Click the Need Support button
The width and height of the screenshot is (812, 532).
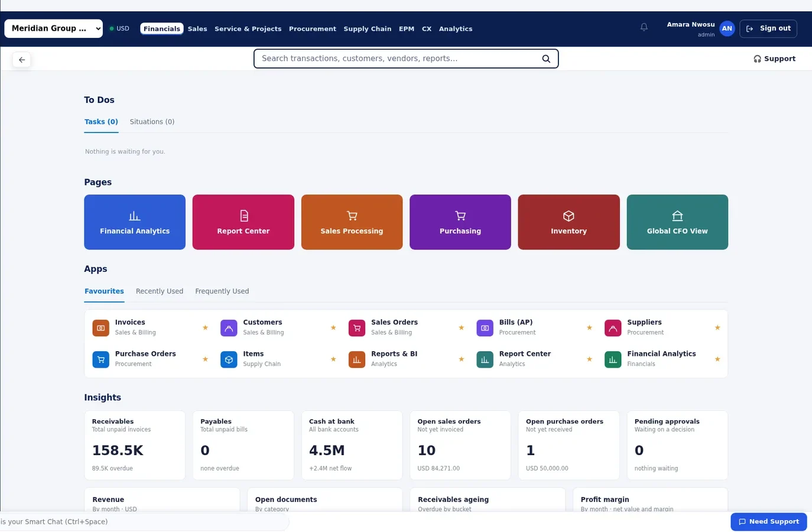pyautogui.click(x=769, y=522)
